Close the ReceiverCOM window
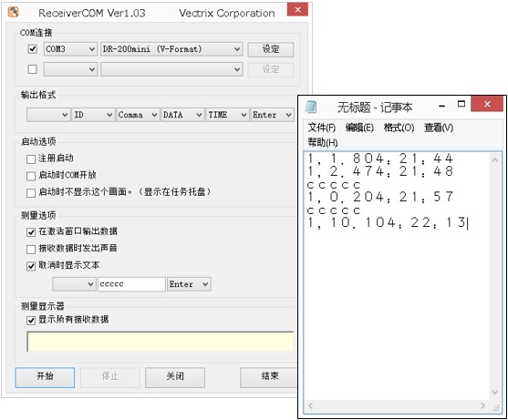The width and height of the screenshot is (508, 420). [x=297, y=9]
